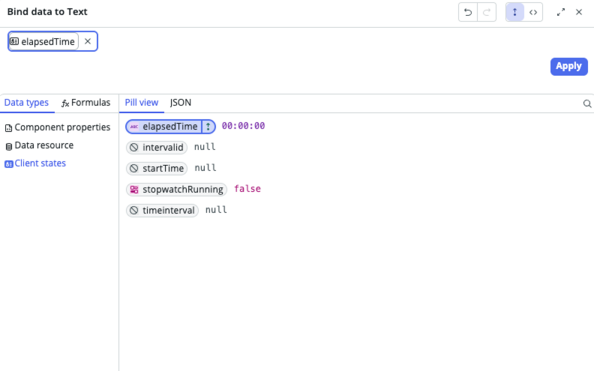The width and height of the screenshot is (594, 371).
Task: Switch to JSON tab
Action: tap(181, 103)
